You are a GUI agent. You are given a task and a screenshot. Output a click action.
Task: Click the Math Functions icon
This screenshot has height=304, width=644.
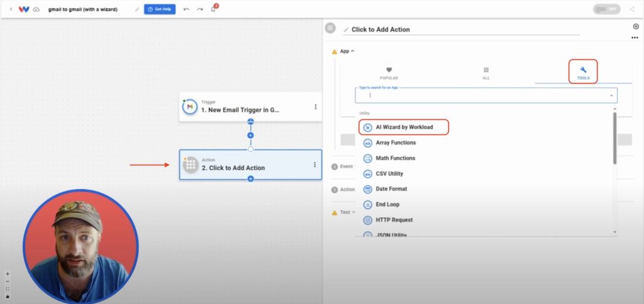(x=367, y=158)
